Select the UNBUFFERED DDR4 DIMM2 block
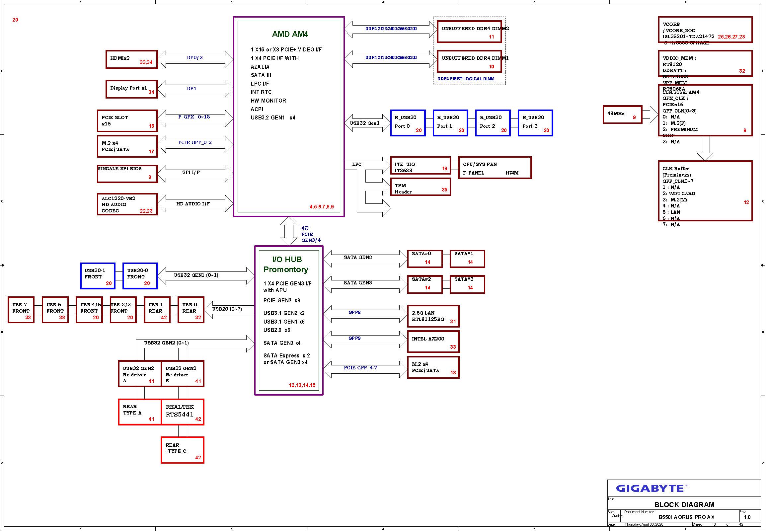The width and height of the screenshot is (769, 532). point(469,32)
